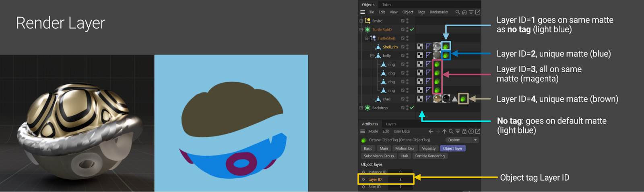The height and width of the screenshot is (192, 644).
Task: Switch to the Takes tab
Action: coord(386,5)
